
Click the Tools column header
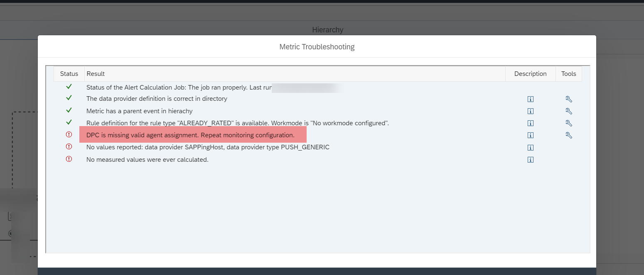tap(569, 74)
